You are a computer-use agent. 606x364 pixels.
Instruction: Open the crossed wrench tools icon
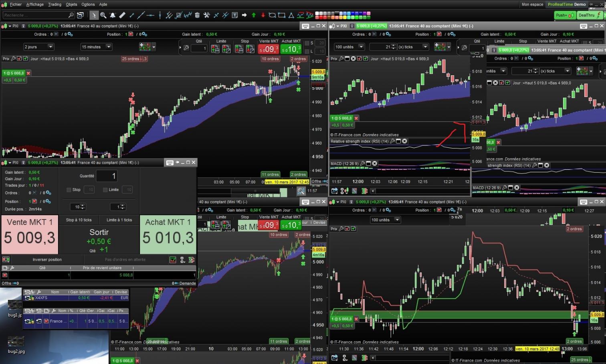207,15
